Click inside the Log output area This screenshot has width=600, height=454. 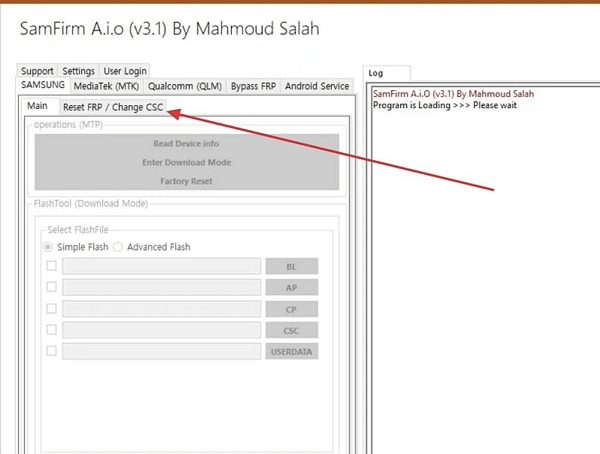480,280
